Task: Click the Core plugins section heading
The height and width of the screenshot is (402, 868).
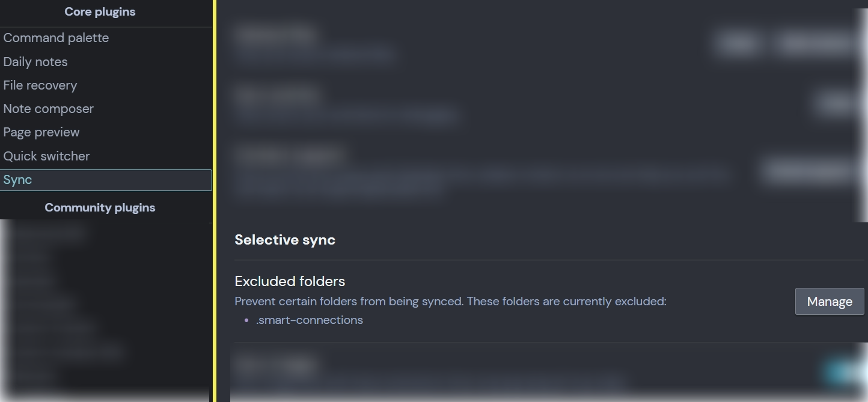Action: click(100, 11)
